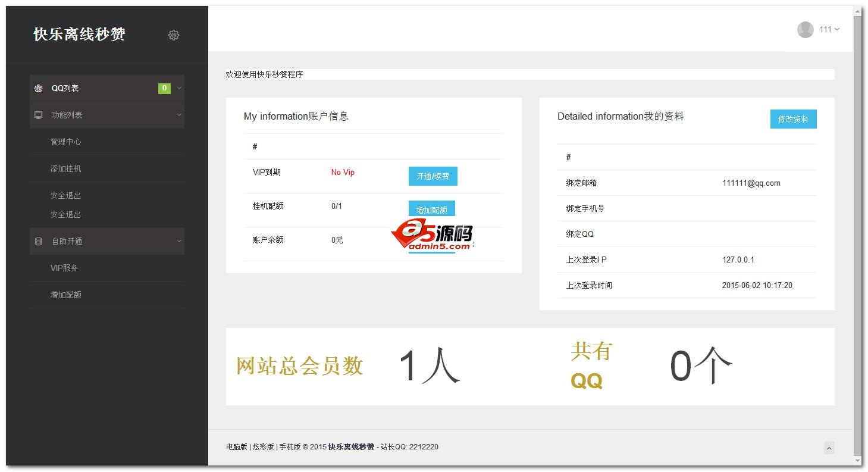Viewport: 868px width, 472px height.
Task: Switch to 电脑版 in the footer
Action: pyautogui.click(x=237, y=447)
